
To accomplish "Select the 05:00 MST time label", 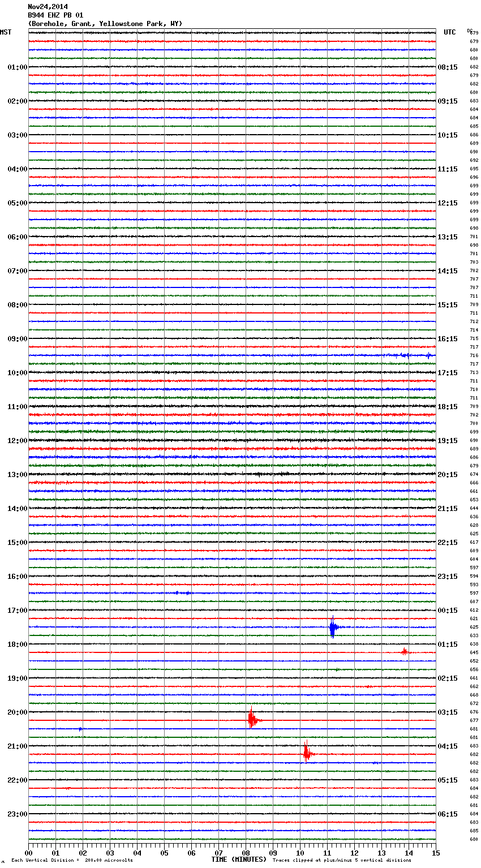I will 18,203.
